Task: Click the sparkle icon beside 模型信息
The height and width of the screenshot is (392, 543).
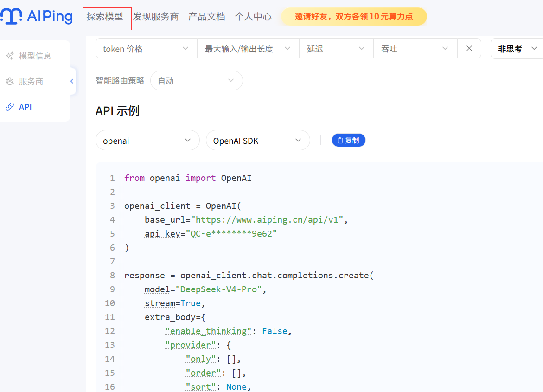Action: [10, 56]
